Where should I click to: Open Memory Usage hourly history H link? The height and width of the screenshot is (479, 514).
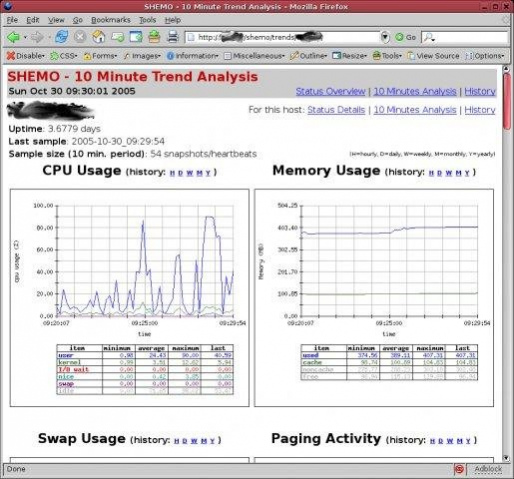point(431,173)
